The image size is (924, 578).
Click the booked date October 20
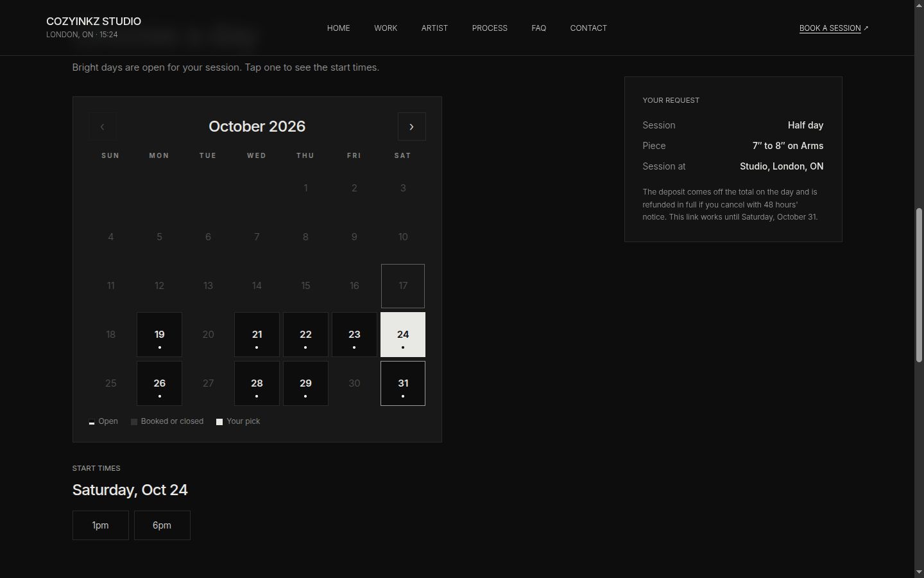pyautogui.click(x=208, y=335)
